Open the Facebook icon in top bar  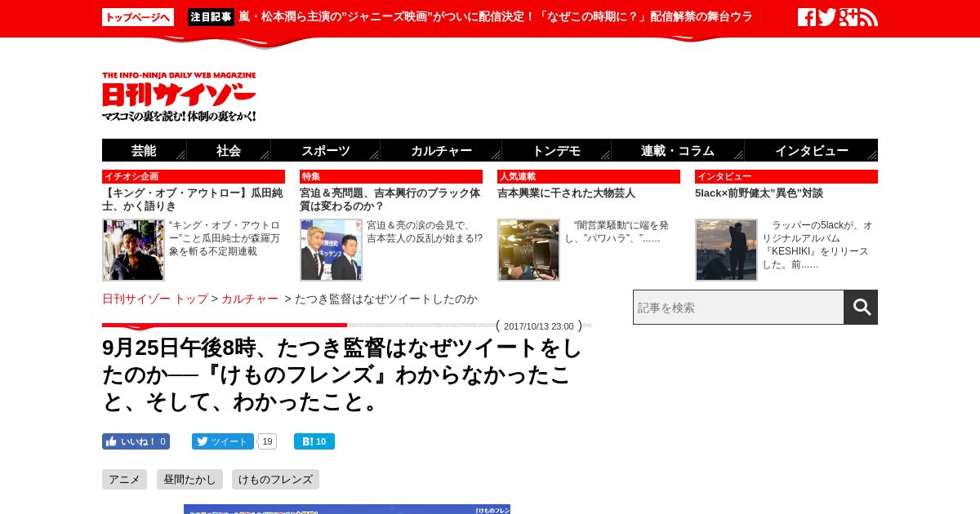[x=806, y=17]
